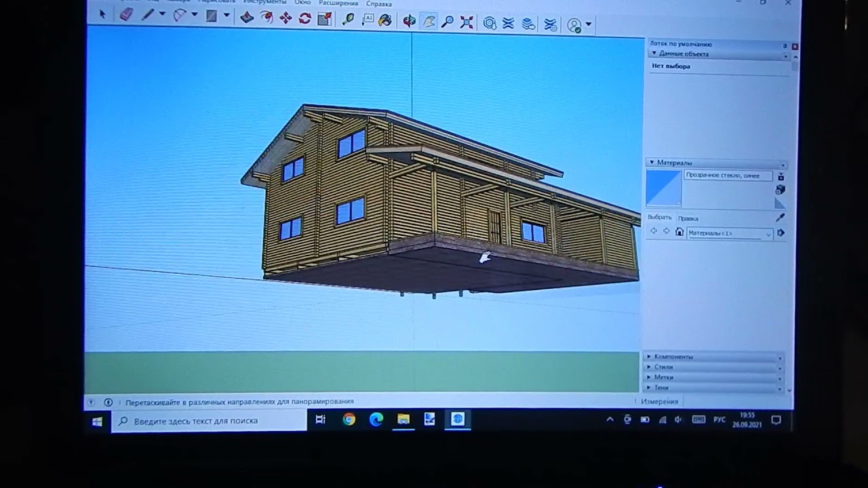Choose the Zoom magnifier tool
Image resolution: width=868 pixels, height=488 pixels.
(x=447, y=22)
